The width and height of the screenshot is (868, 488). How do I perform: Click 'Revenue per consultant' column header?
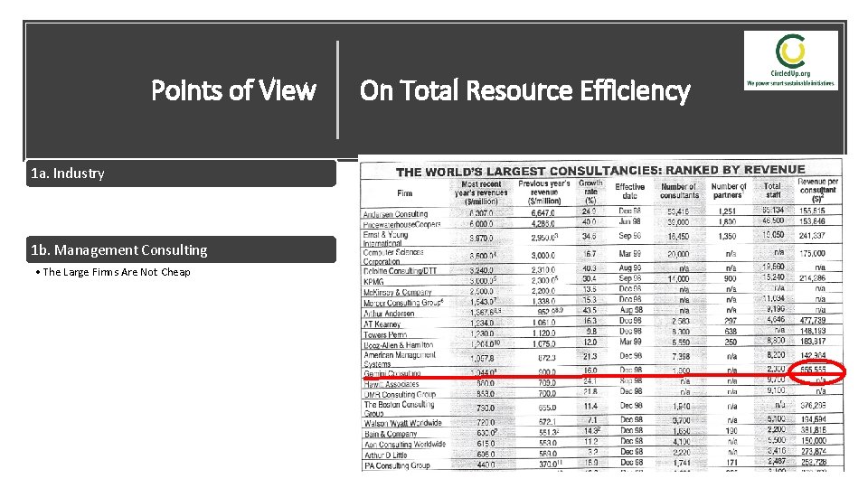pyautogui.click(x=817, y=190)
